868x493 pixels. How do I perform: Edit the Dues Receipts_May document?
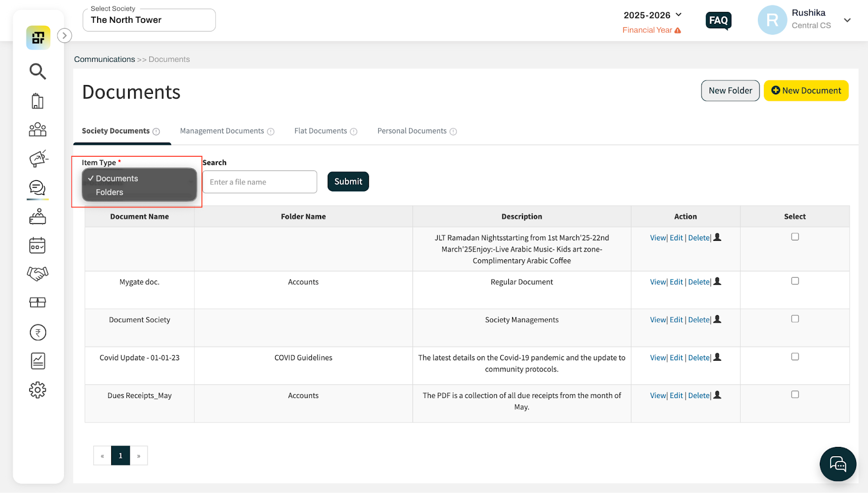tap(676, 396)
